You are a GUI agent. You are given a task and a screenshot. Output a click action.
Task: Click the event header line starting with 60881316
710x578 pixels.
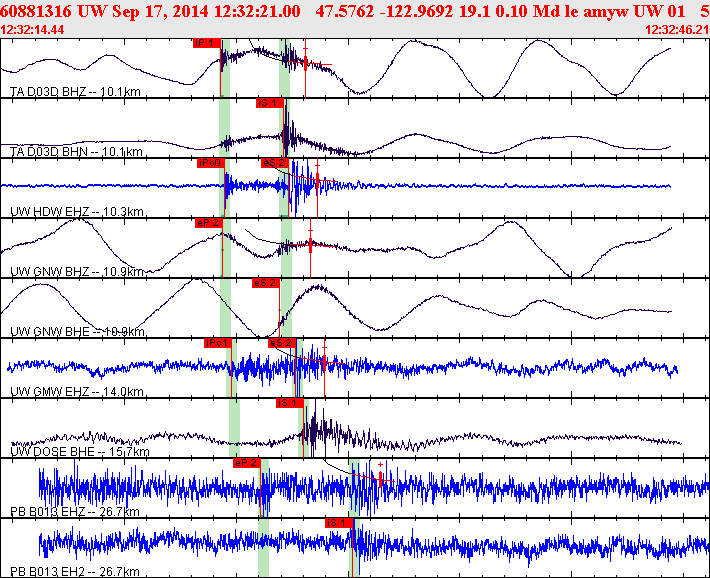355,11
